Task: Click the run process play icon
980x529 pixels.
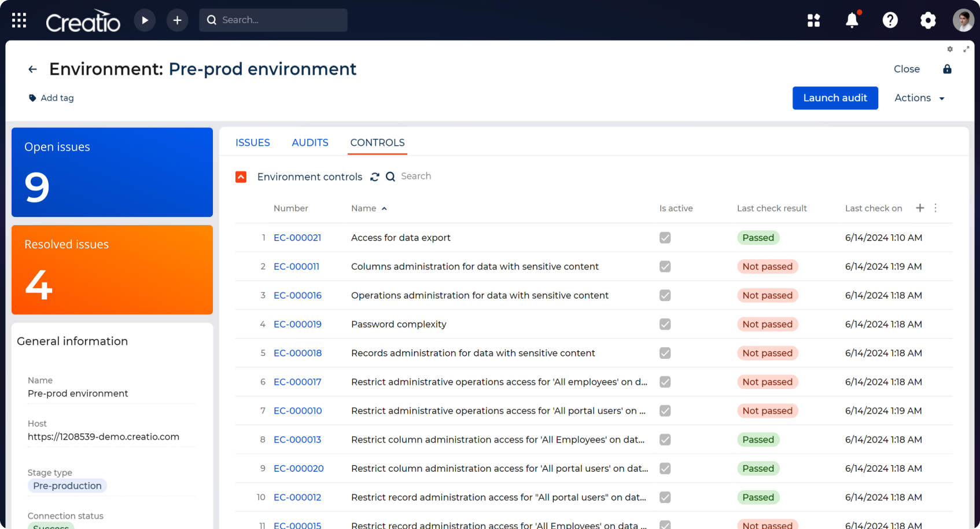Action: pos(145,20)
